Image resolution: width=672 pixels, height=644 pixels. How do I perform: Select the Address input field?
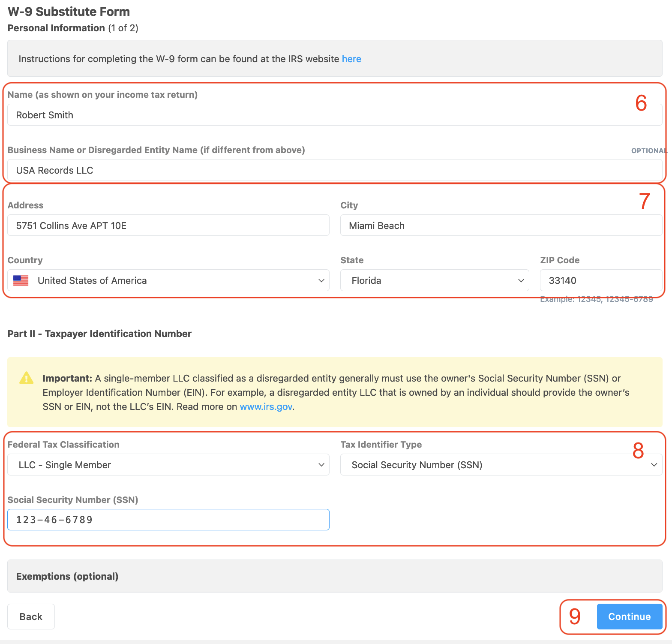pos(168,226)
